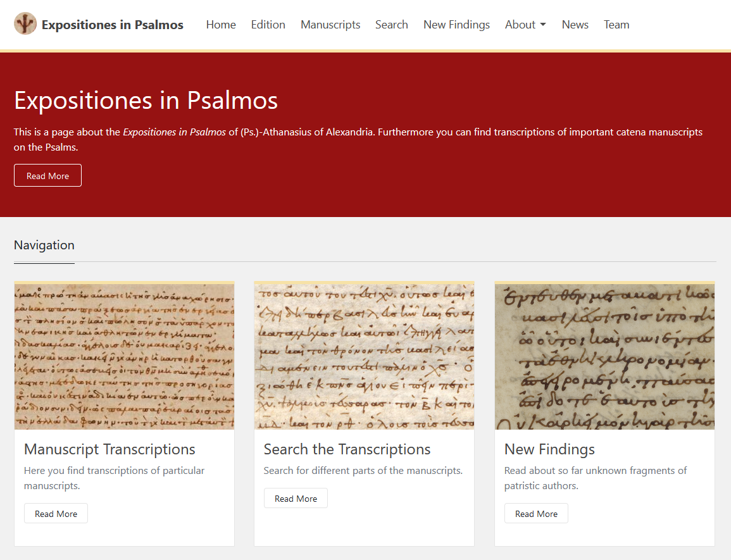Click Read More in the red banner
Image resolution: width=731 pixels, height=560 pixels.
click(47, 175)
